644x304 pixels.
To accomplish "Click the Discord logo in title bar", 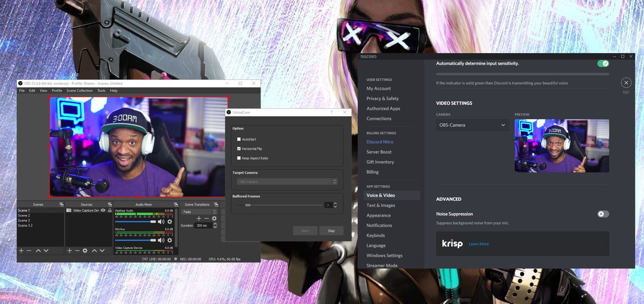I will (x=368, y=56).
